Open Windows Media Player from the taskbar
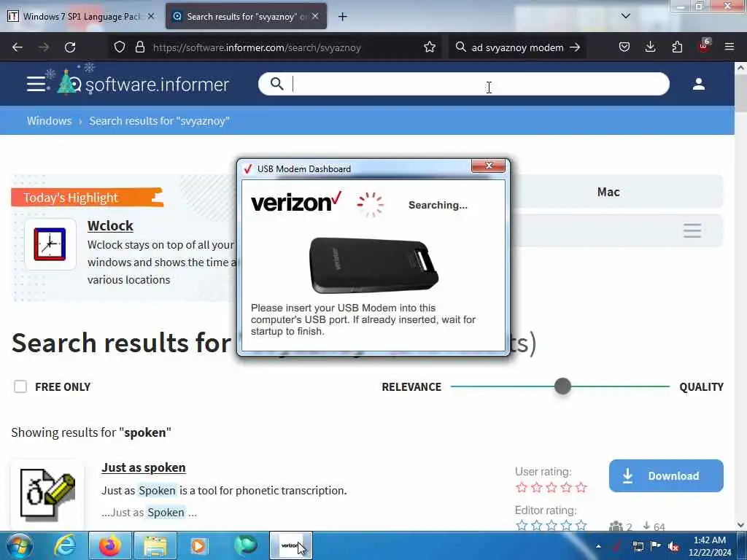Image resolution: width=747 pixels, height=560 pixels. (x=200, y=545)
